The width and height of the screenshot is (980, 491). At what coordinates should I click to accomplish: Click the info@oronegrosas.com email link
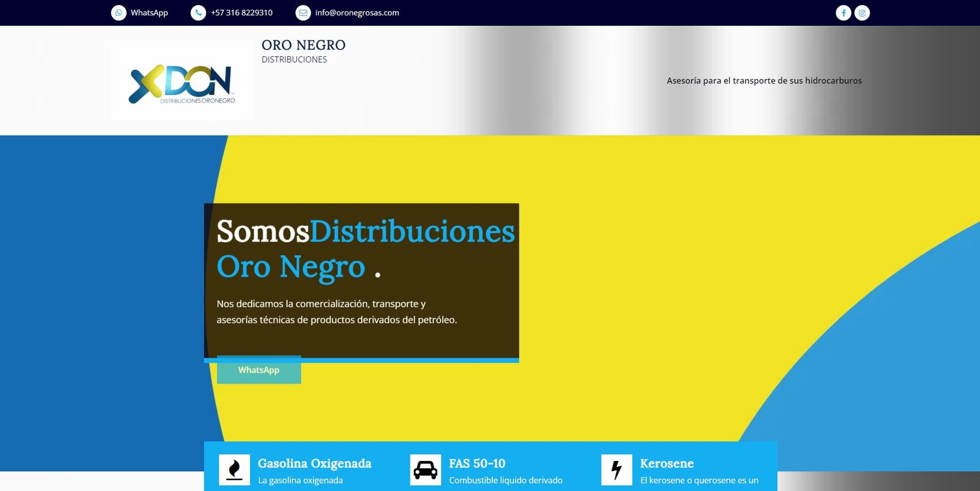click(357, 13)
